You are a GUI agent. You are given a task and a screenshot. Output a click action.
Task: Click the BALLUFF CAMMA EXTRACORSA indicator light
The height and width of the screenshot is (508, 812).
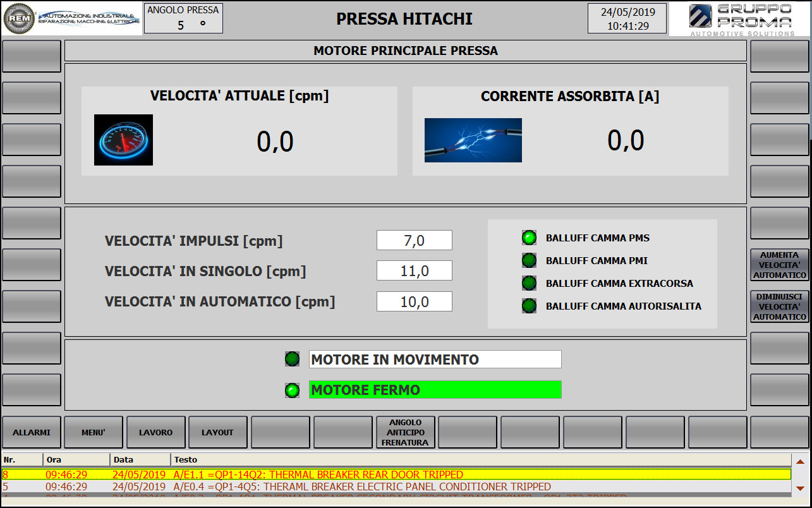point(529,283)
